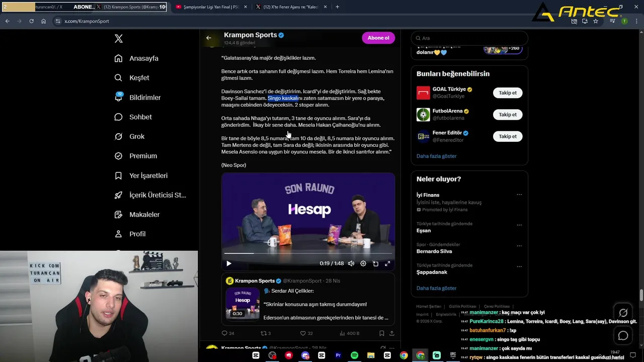The image size is (644, 362).
Task: Open Sohbet messages
Action: coord(133,117)
